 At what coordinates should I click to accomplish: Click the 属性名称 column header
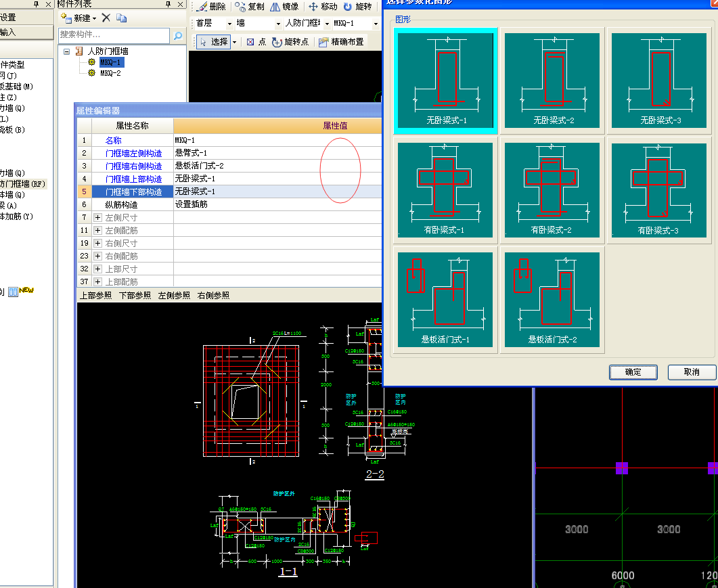point(133,125)
